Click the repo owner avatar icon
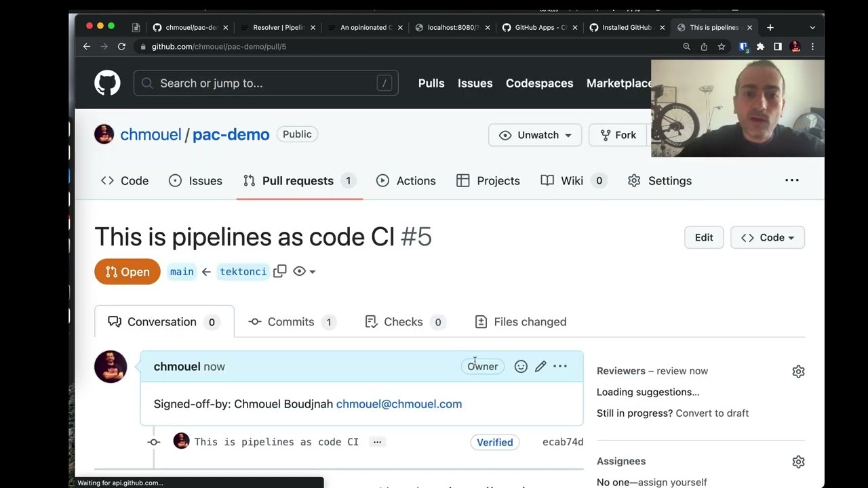 coord(104,134)
